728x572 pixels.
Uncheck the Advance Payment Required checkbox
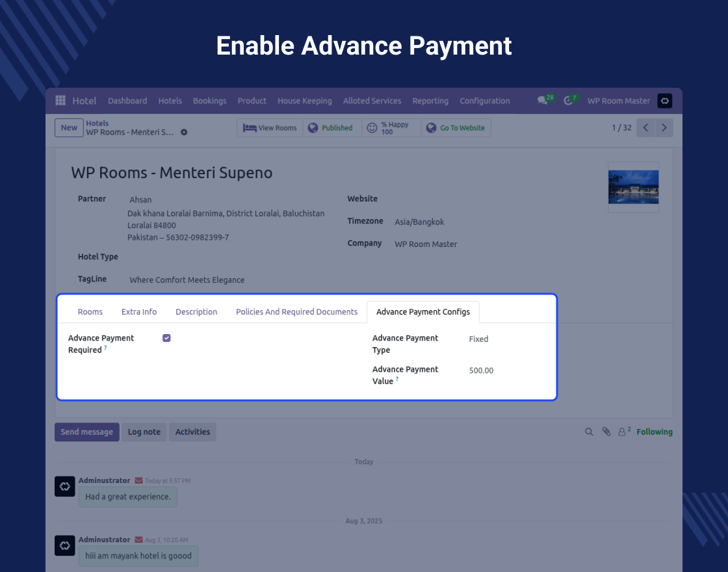[166, 338]
